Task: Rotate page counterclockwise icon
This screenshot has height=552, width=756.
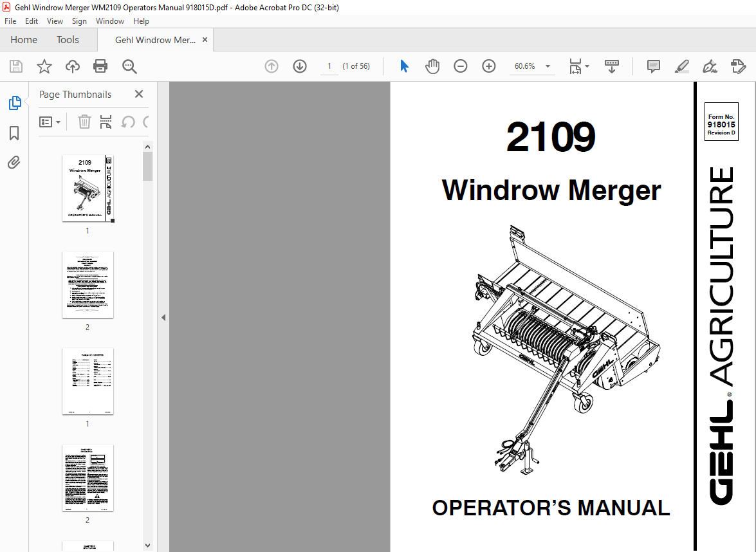Action: tap(128, 122)
